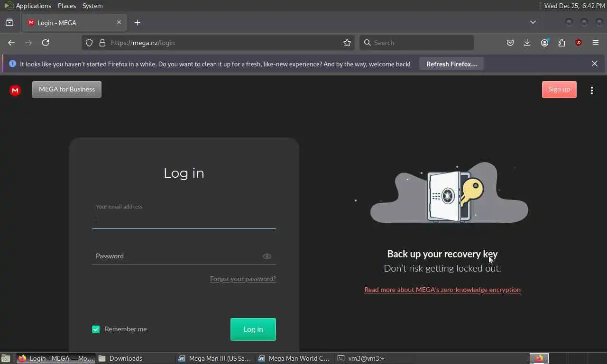This screenshot has height=364, width=607.
Task: Open the Forgot your password link
Action: click(x=243, y=279)
